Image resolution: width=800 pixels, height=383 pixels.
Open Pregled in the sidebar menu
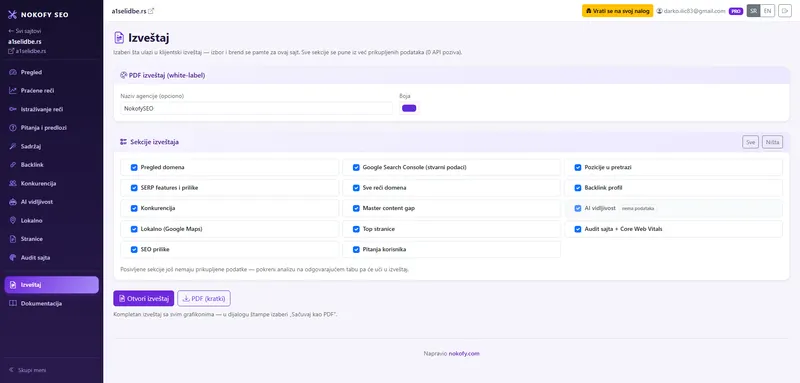(x=52, y=72)
